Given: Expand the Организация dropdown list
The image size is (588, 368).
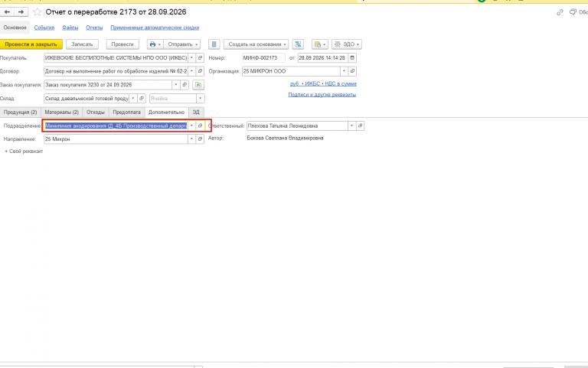Looking at the screenshot, I should (x=344, y=71).
